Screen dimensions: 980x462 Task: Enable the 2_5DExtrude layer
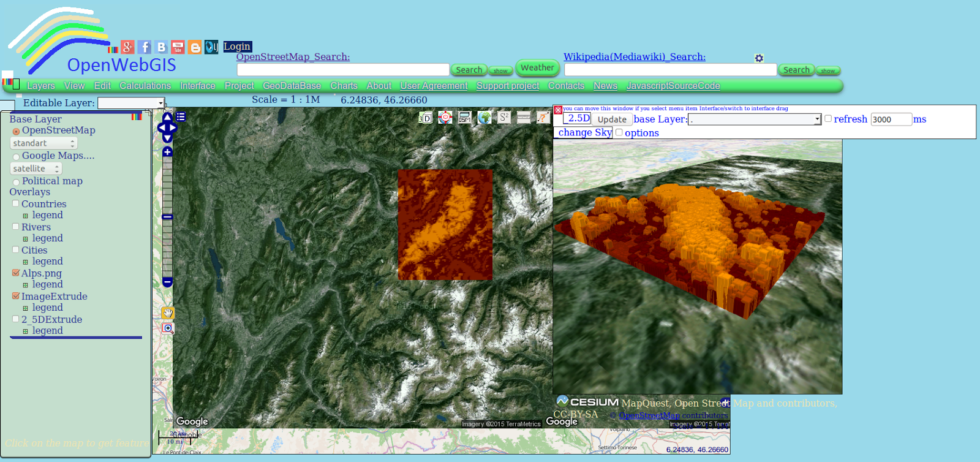click(x=16, y=319)
